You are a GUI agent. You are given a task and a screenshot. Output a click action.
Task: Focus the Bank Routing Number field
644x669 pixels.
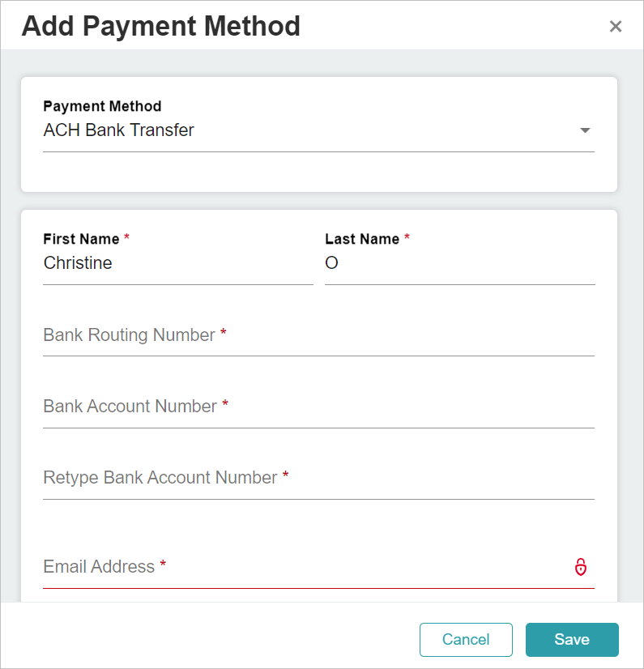pos(318,335)
